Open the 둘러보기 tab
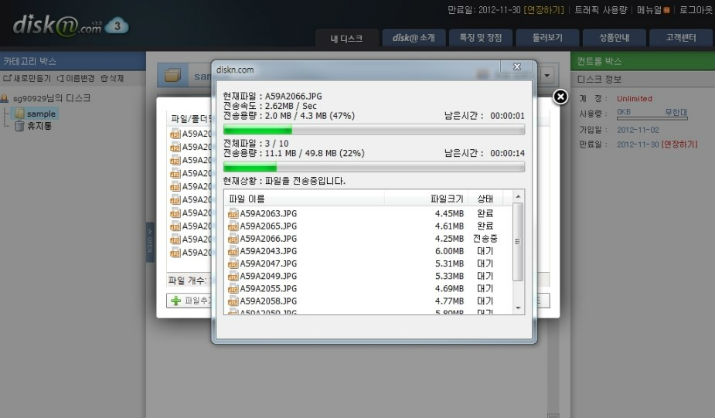715x418 pixels. (x=547, y=38)
